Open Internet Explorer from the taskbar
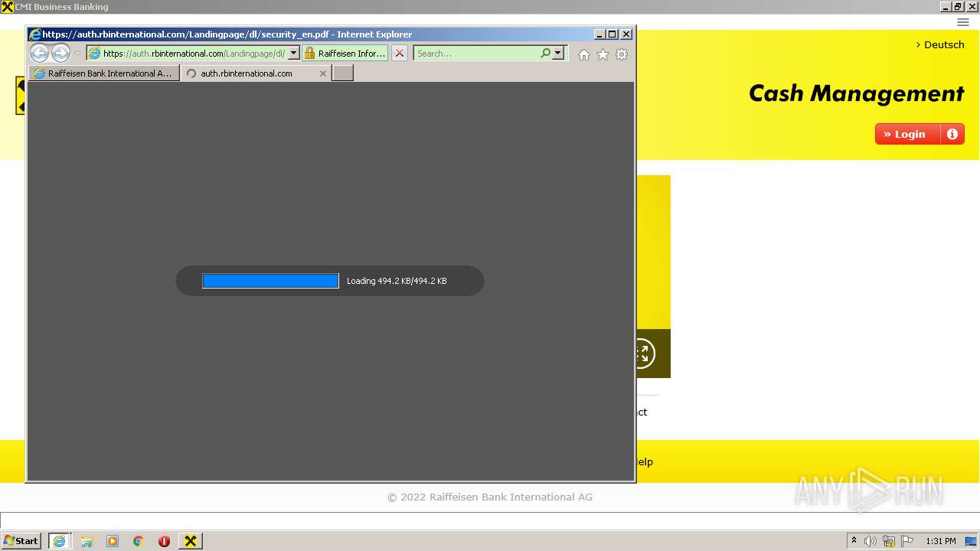 click(60, 541)
